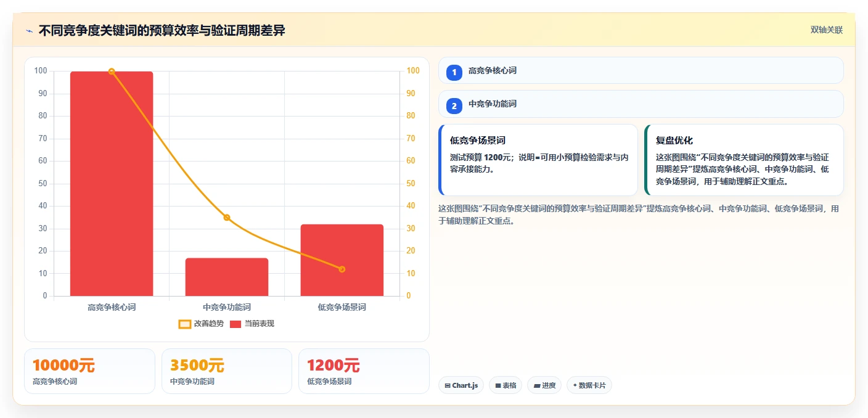This screenshot has height=418, width=868.
Task: Click the icon inside the 进度 tag
Action: coord(537,386)
